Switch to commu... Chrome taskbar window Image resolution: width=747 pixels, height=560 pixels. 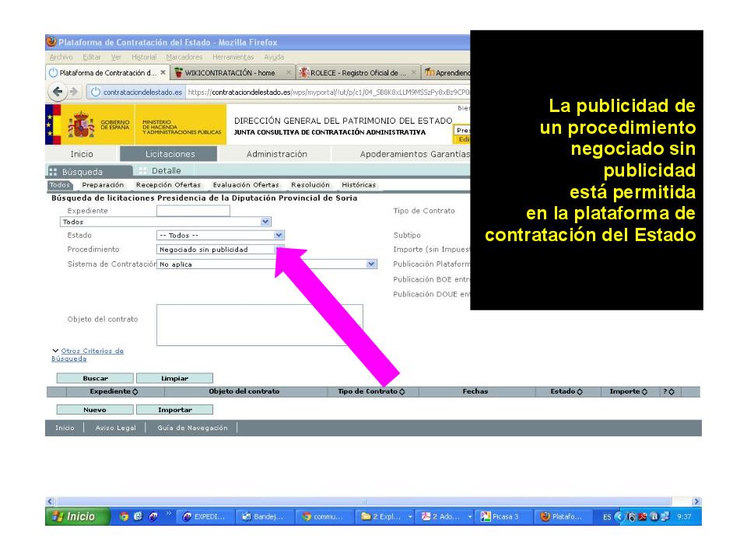(x=324, y=516)
